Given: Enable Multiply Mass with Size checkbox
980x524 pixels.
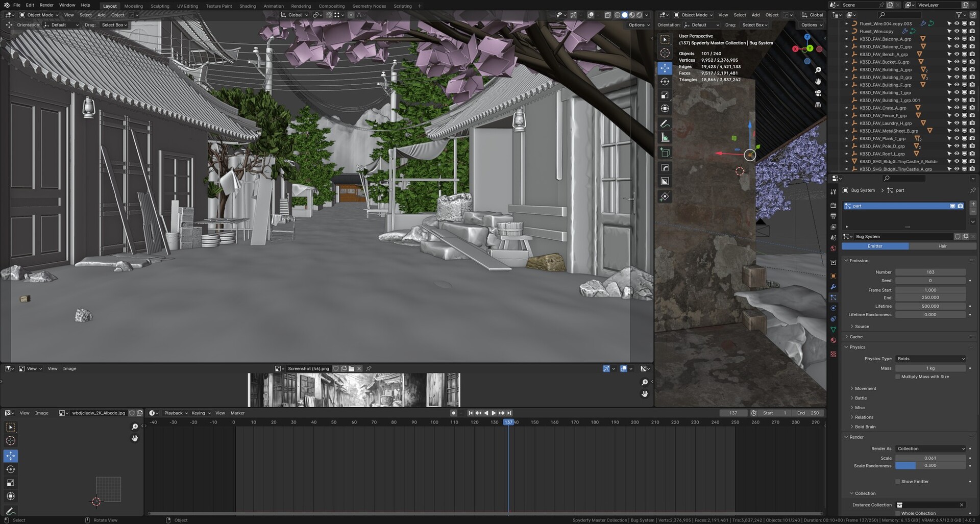Looking at the screenshot, I should click(x=898, y=377).
